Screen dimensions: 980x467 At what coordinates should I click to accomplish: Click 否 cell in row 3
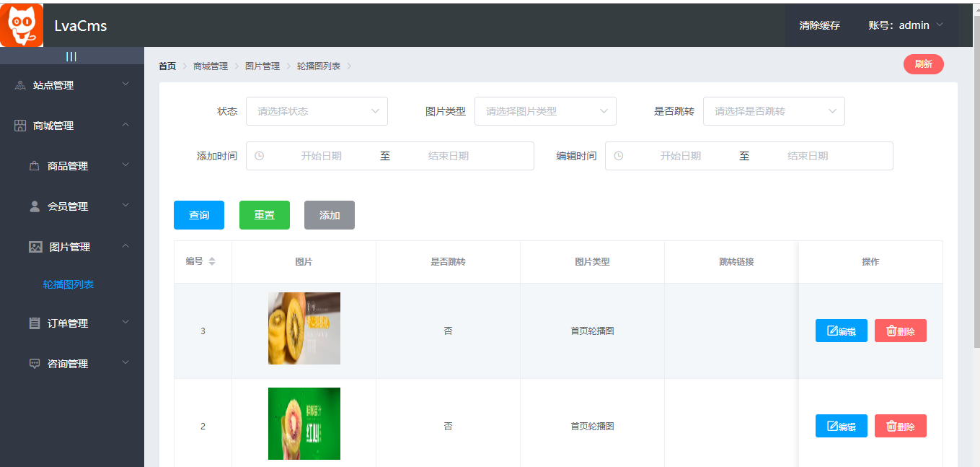click(448, 331)
